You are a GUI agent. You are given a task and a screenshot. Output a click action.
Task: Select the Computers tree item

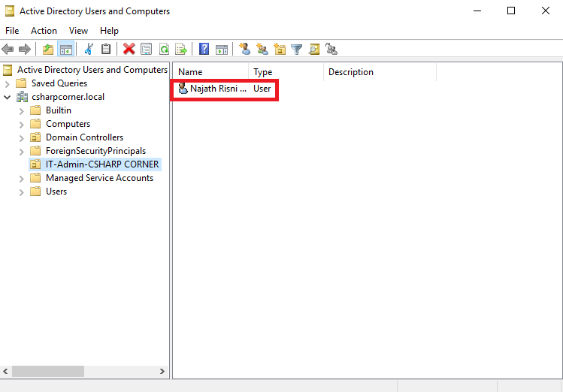point(68,124)
